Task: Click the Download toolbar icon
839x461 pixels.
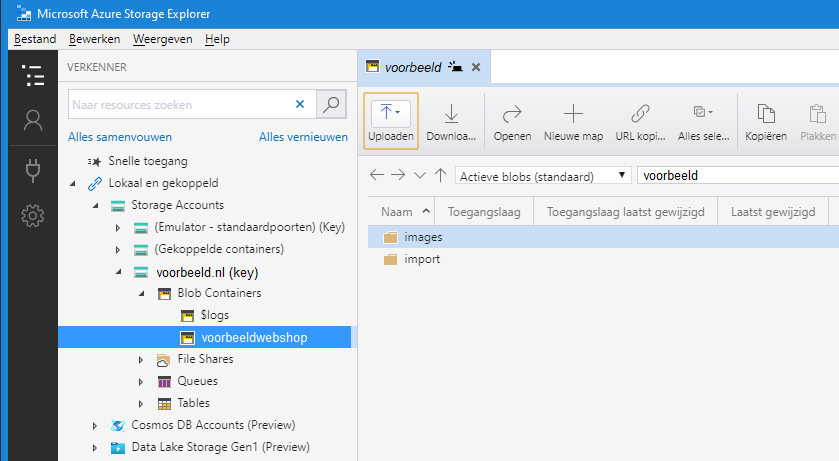Action: (451, 114)
